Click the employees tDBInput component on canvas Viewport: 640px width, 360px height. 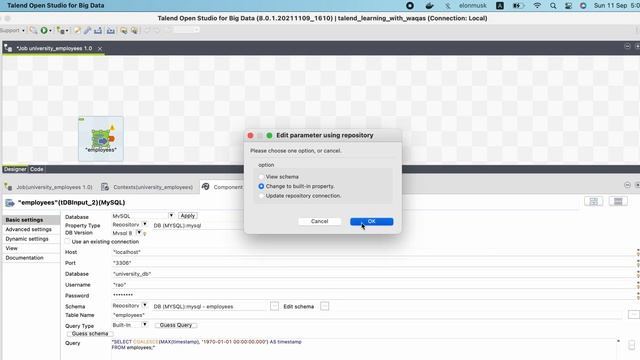[101, 139]
